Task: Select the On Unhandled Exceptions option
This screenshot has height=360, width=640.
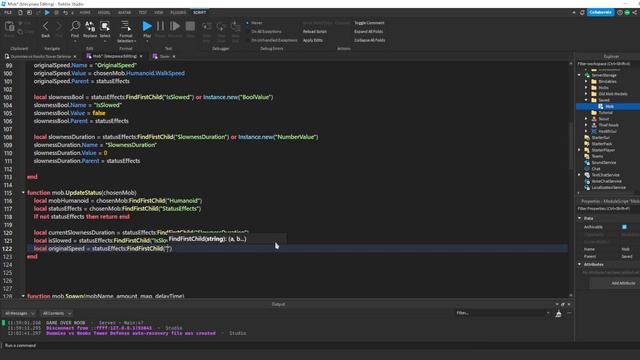Action: tap(274, 40)
